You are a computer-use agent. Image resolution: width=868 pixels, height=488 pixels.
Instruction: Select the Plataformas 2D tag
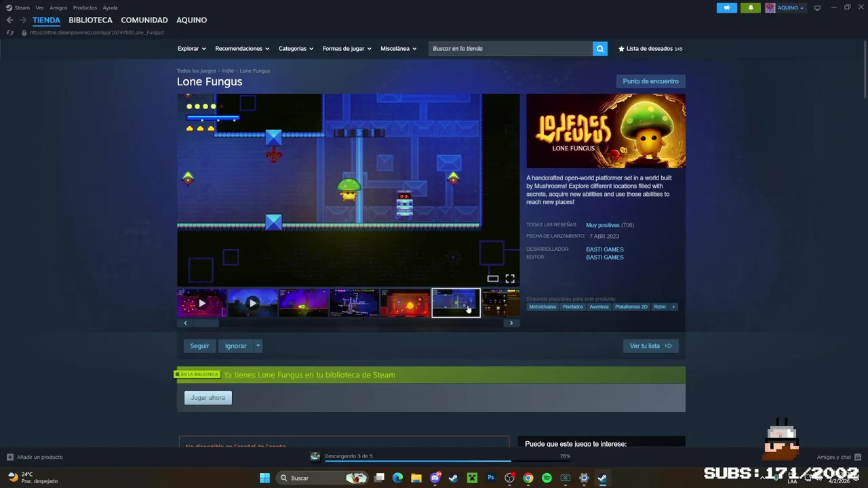631,307
